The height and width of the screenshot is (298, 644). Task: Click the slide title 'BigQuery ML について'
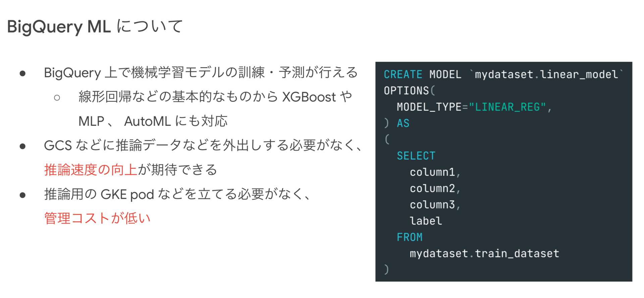point(95,26)
